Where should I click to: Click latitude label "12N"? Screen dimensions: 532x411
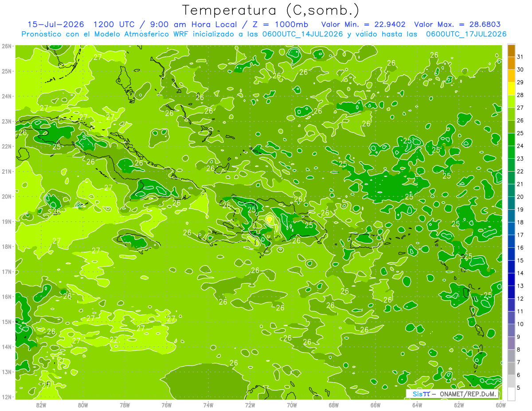tap(6, 397)
